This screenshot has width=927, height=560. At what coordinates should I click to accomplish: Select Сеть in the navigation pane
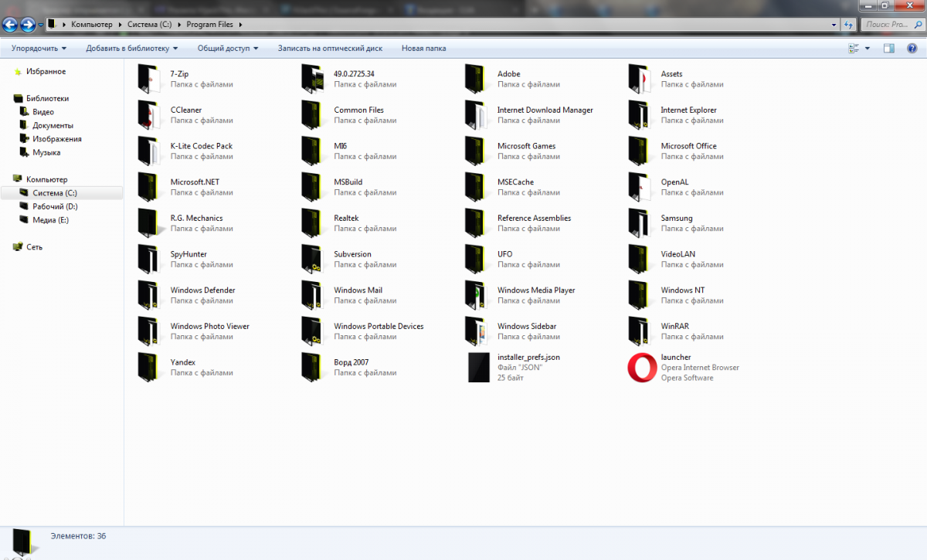coord(34,247)
